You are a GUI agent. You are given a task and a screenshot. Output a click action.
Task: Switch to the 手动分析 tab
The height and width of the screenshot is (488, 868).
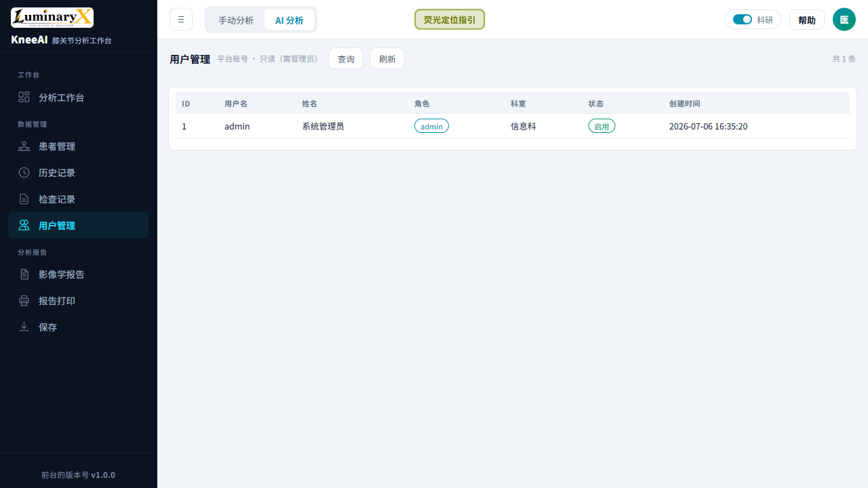(236, 20)
